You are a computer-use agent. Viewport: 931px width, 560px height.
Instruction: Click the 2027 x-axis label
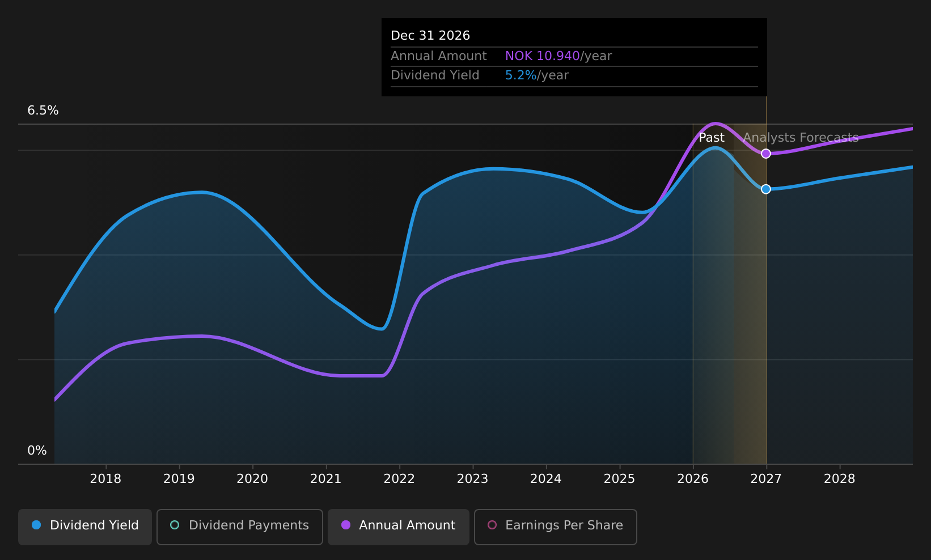766,479
